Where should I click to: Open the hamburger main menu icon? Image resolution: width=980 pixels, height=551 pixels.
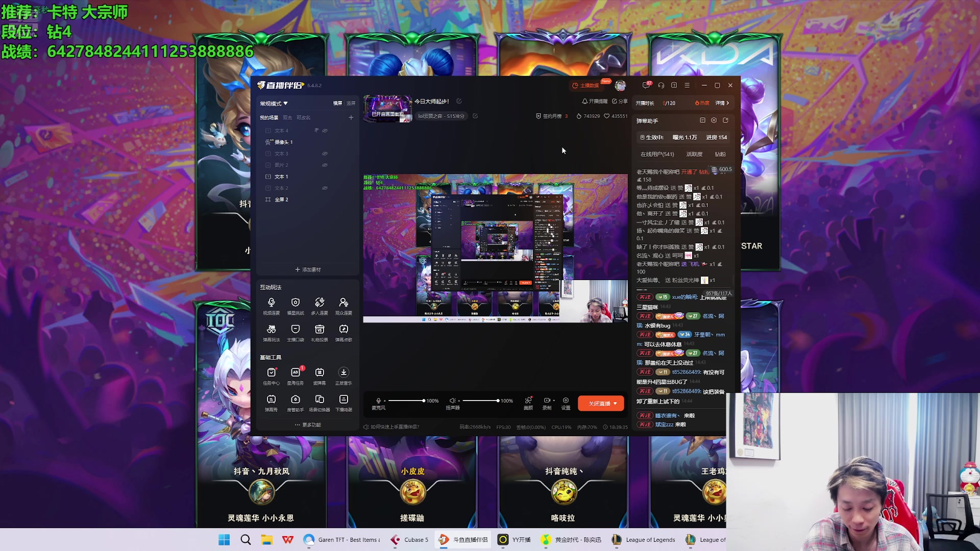687,85
